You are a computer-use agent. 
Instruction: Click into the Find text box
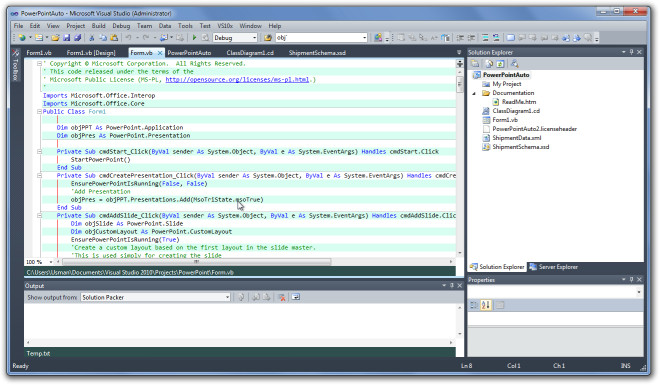pyautogui.click(x=319, y=38)
